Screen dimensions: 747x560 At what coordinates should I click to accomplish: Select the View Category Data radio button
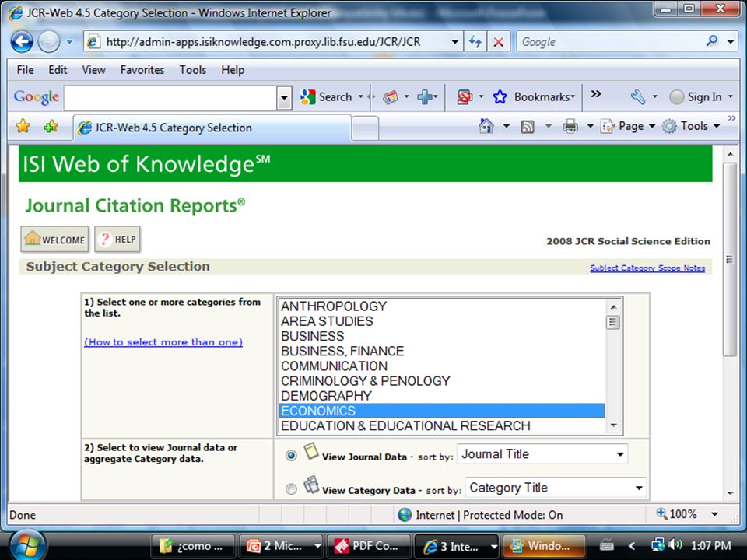coord(291,488)
